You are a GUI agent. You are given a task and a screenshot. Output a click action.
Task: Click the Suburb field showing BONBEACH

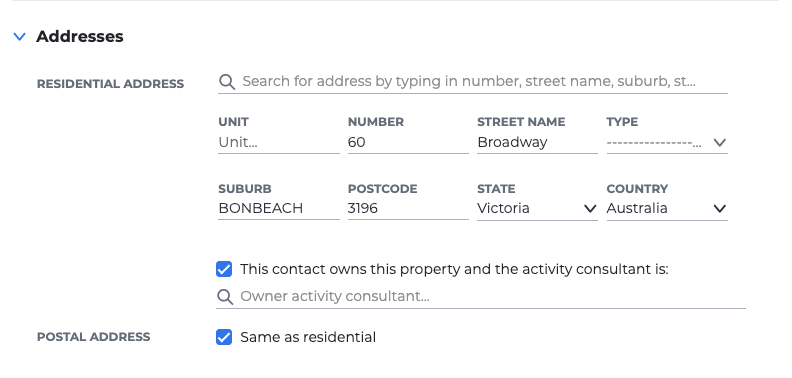coord(279,209)
